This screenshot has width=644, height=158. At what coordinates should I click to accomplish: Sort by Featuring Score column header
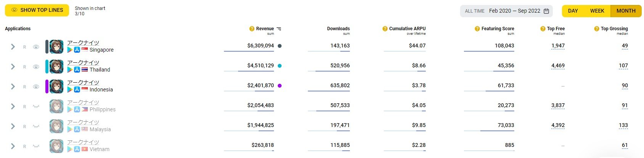497,29
